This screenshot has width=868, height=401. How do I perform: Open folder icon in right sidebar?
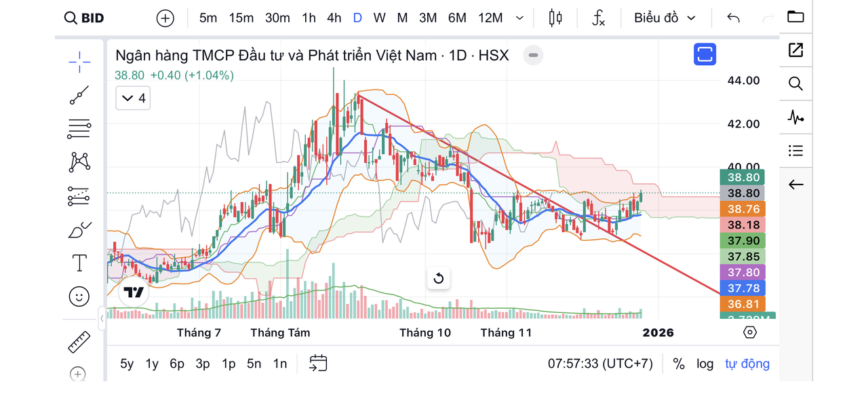click(x=795, y=17)
